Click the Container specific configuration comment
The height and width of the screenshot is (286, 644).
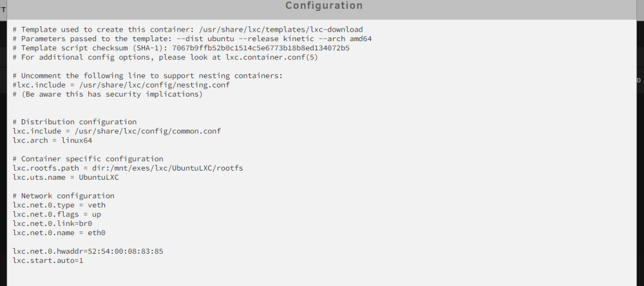[88, 158]
